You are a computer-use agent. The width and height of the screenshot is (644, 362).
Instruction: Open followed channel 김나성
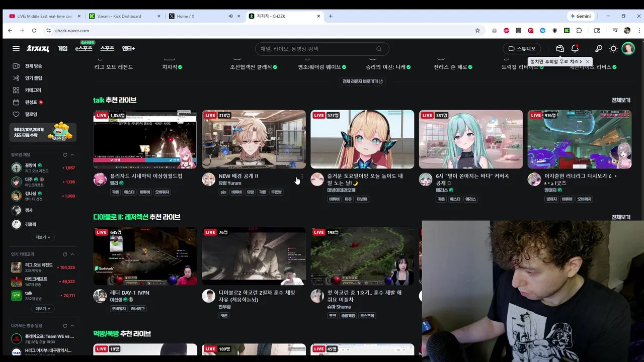click(x=43, y=196)
